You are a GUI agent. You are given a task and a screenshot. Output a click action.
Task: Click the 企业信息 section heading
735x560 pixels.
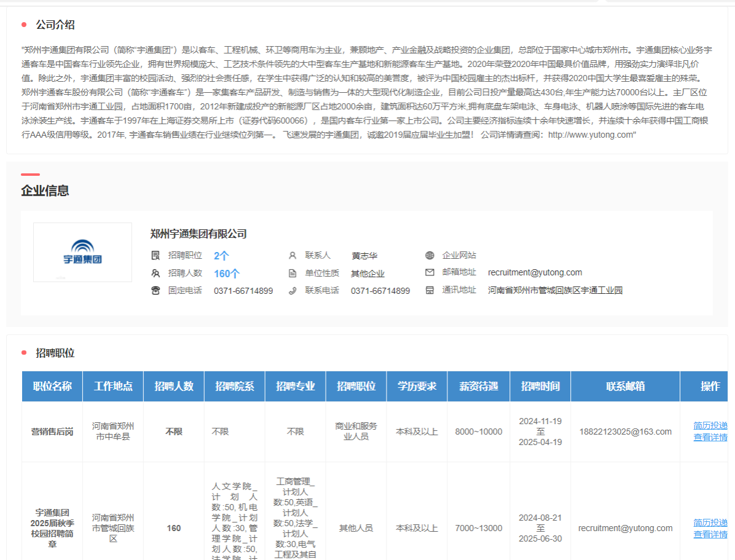click(45, 191)
